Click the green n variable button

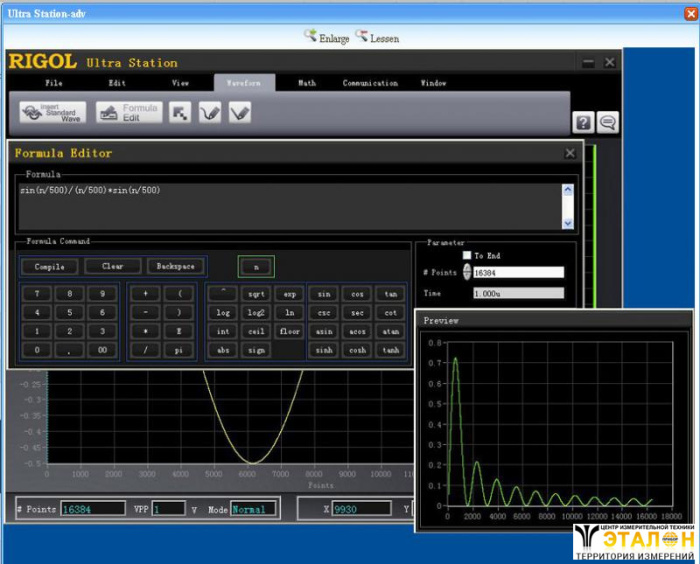pos(256,267)
